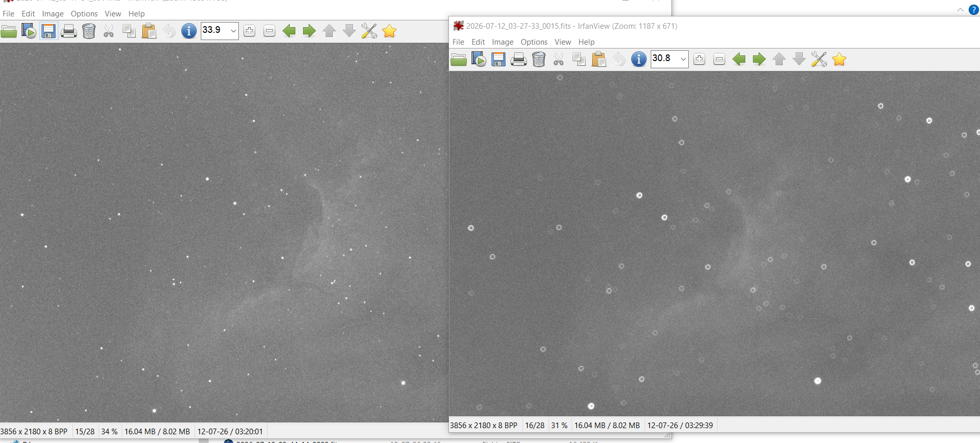
Task: Copy the image in the 0015.fits window
Action: tap(579, 60)
